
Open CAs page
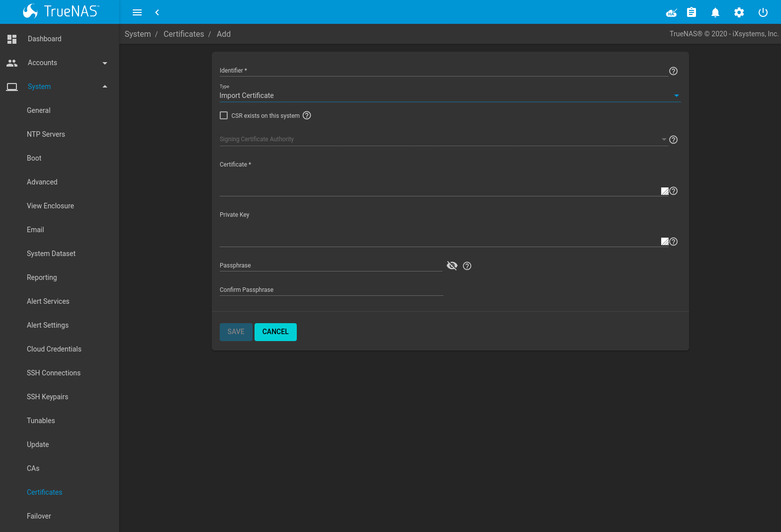[33, 468]
